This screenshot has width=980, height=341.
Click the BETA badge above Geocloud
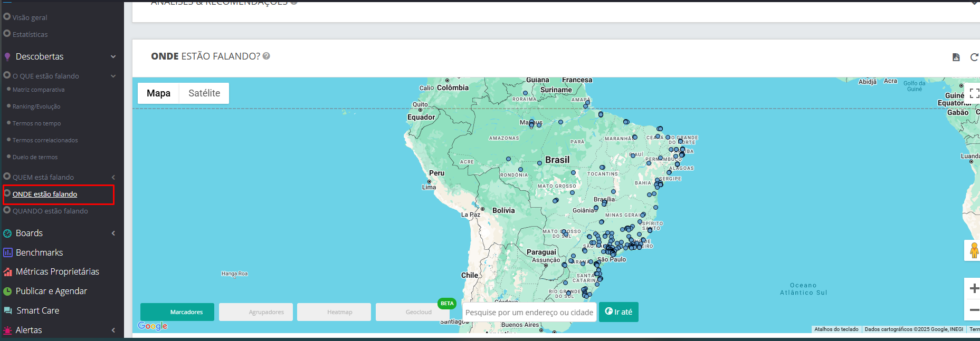(447, 304)
